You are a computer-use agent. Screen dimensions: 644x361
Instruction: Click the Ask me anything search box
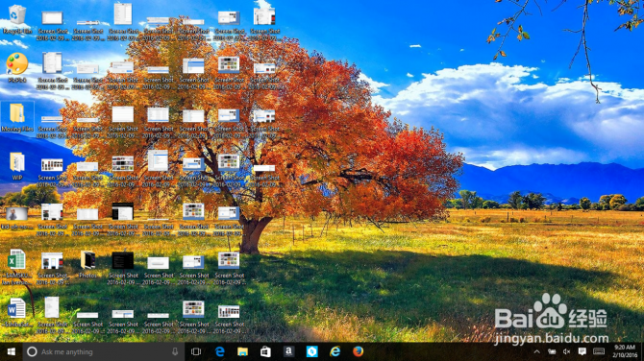[x=104, y=351]
